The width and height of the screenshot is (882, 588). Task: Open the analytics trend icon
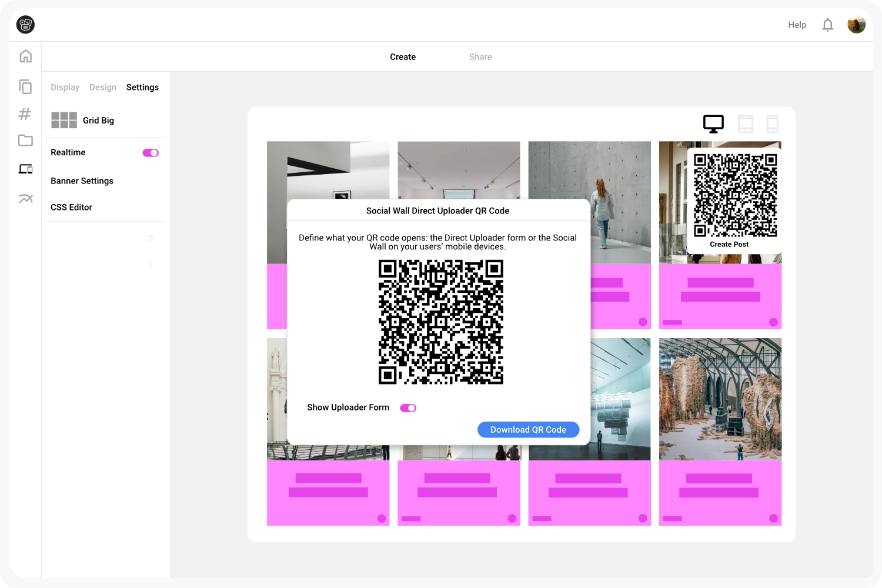25,199
